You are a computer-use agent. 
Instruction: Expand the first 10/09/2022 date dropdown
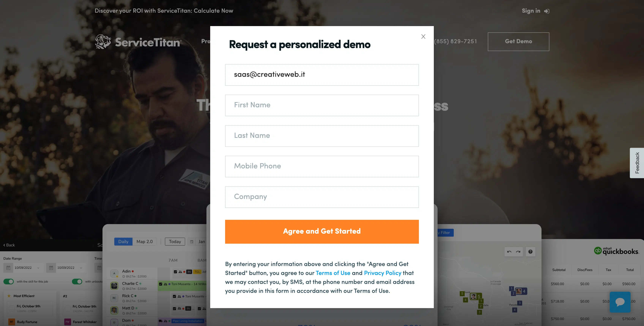[38, 268]
